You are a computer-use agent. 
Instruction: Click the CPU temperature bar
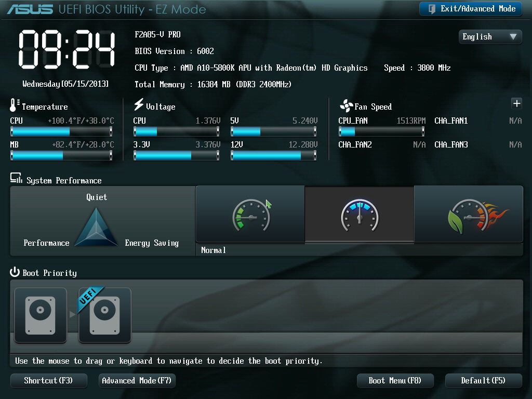pos(61,131)
